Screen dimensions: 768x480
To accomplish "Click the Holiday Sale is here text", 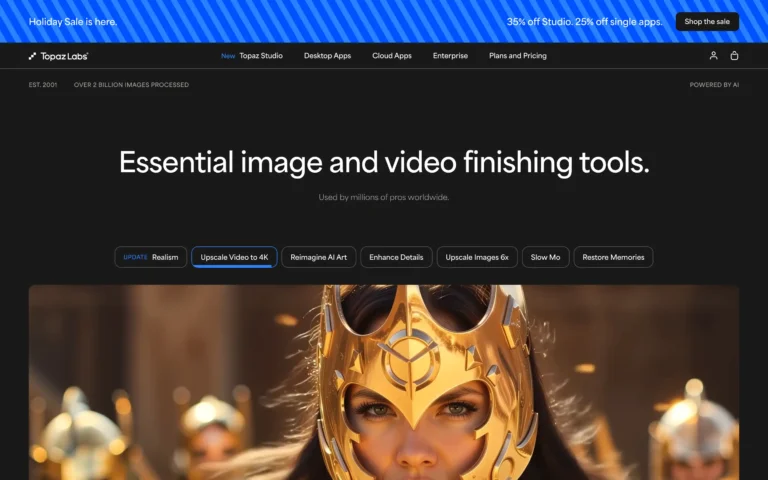I will (x=73, y=22).
